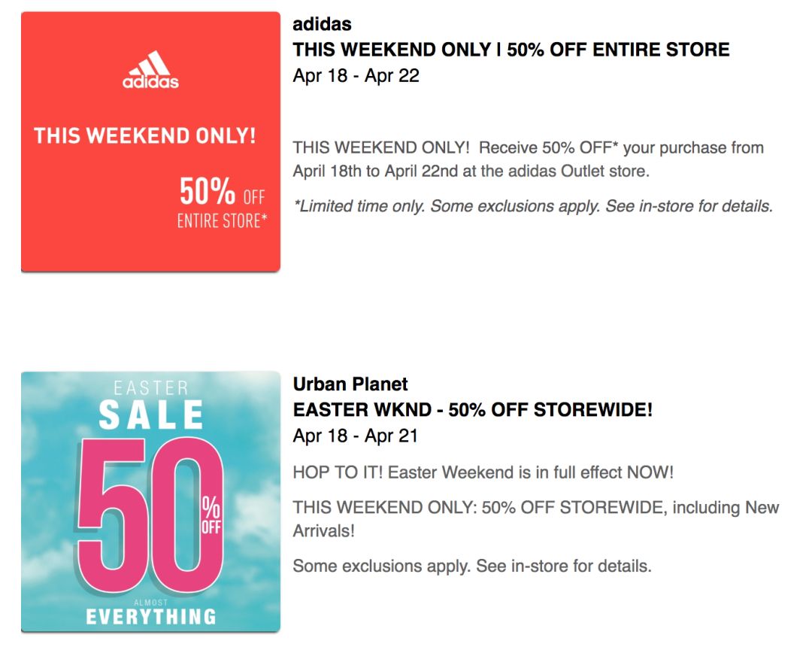Screen dimensions: 812x656
Task: Click the adidas Outlet store description paragraph
Action: [529, 159]
